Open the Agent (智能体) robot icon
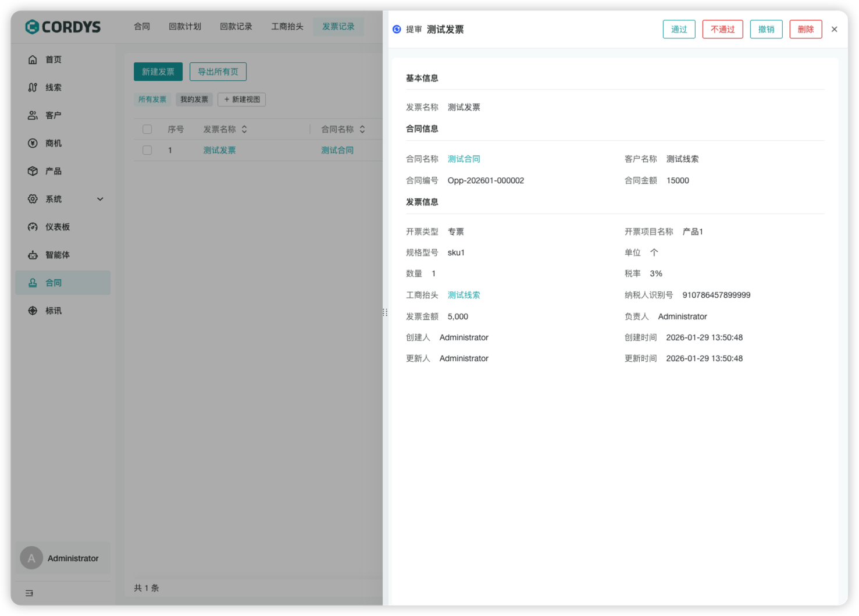 click(33, 255)
